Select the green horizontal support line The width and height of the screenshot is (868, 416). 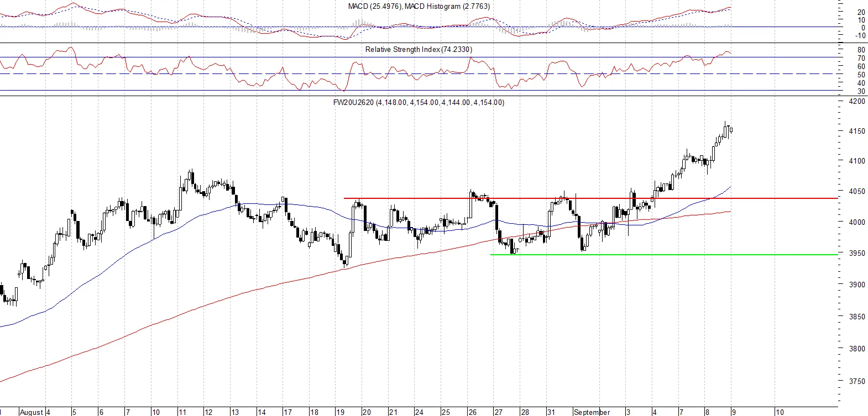click(664, 255)
